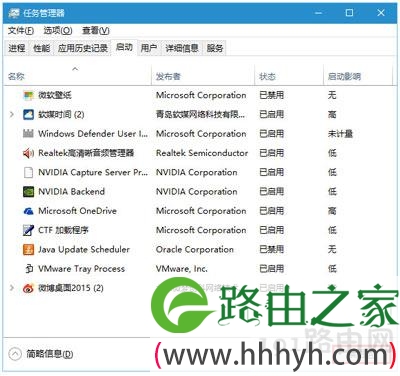Switch to the 进程 tab
The height and width of the screenshot is (376, 400).
click(x=17, y=48)
